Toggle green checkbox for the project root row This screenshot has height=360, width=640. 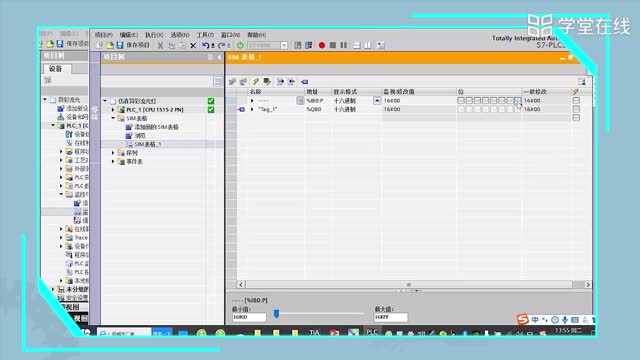point(211,101)
